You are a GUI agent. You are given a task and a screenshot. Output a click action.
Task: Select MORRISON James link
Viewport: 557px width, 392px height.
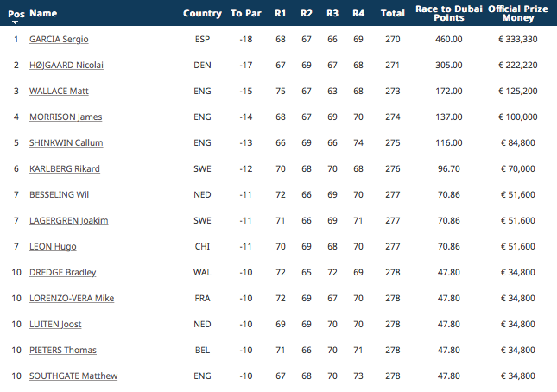(66, 117)
